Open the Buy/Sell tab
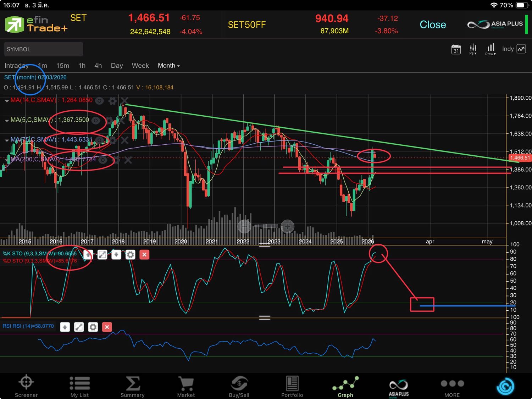The width and height of the screenshot is (532, 399). click(x=239, y=386)
